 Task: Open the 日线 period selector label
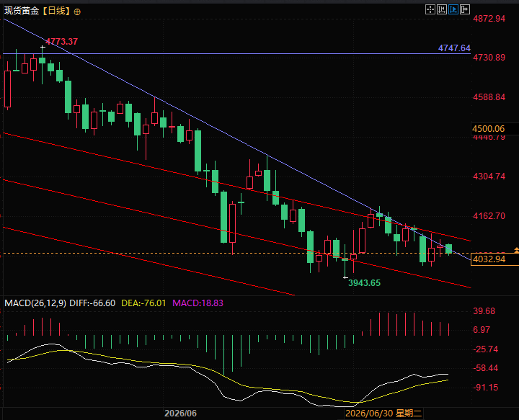[57, 12]
